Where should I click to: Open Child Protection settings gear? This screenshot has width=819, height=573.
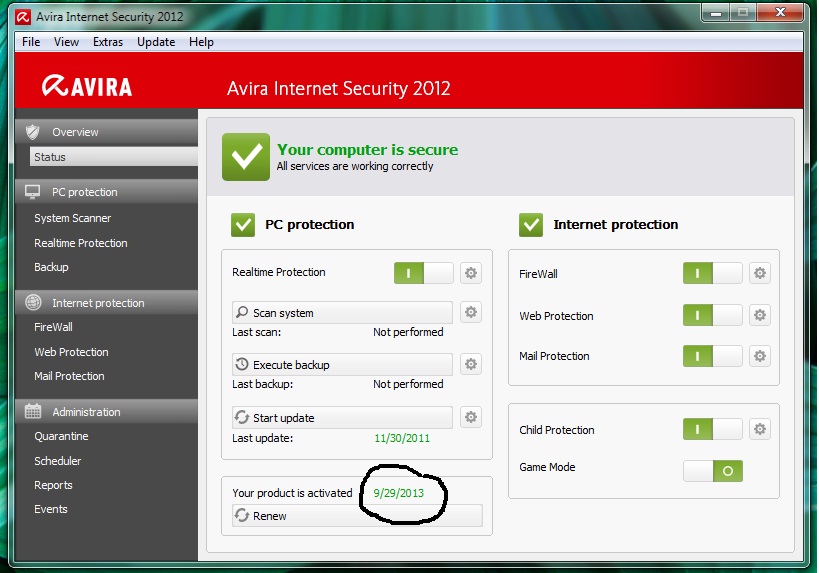click(x=759, y=429)
